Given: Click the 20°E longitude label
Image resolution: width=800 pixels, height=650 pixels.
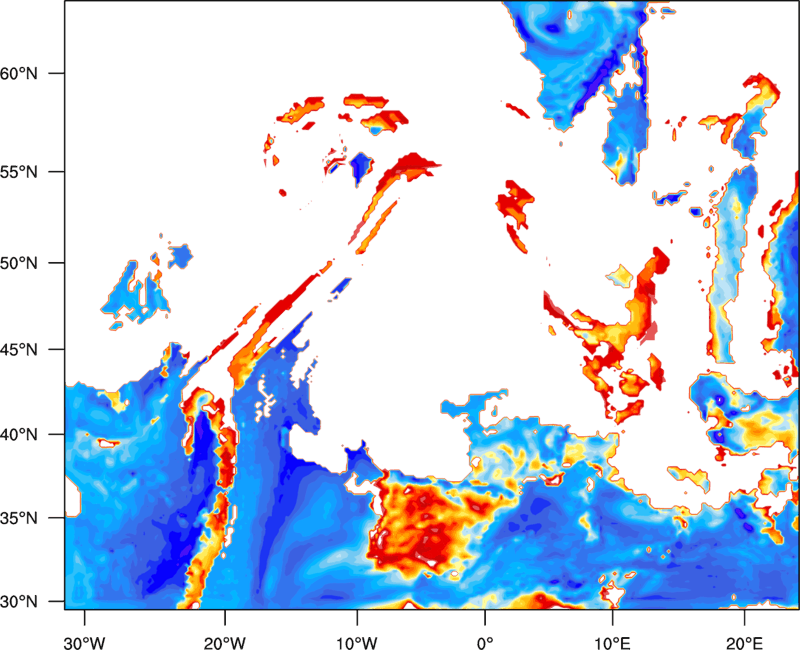Looking at the screenshot, I should [744, 643].
